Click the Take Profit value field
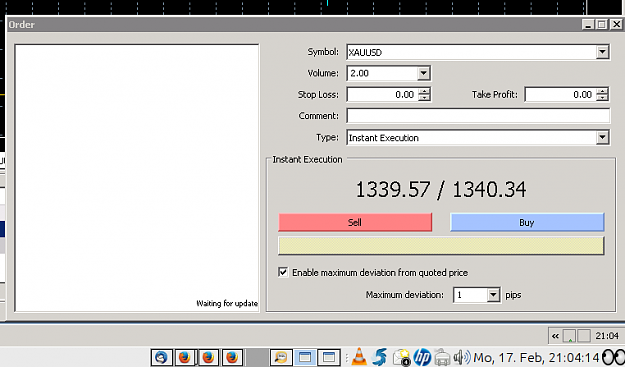 pos(561,95)
